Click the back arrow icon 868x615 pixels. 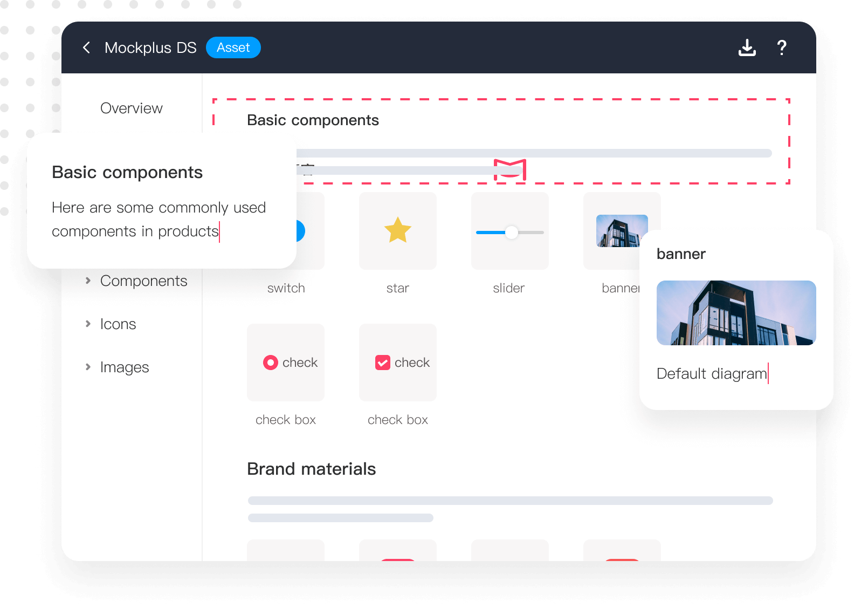[x=87, y=47]
